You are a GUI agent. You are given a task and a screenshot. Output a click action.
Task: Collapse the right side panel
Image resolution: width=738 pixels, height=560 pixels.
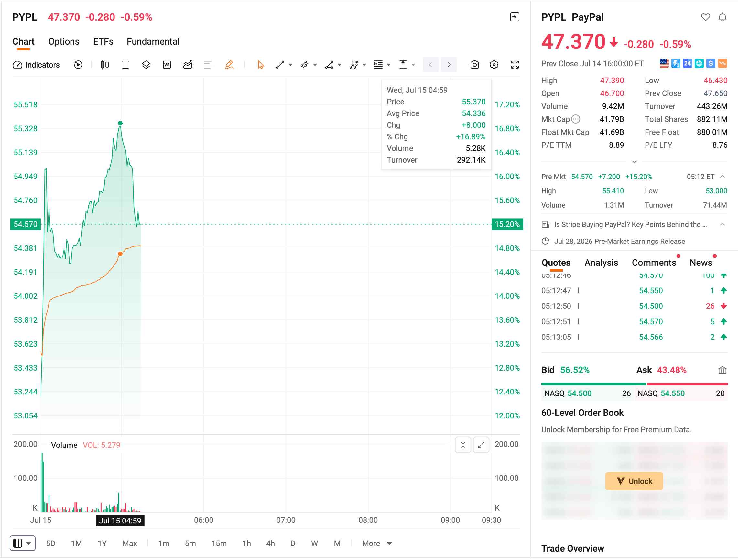pos(515,17)
